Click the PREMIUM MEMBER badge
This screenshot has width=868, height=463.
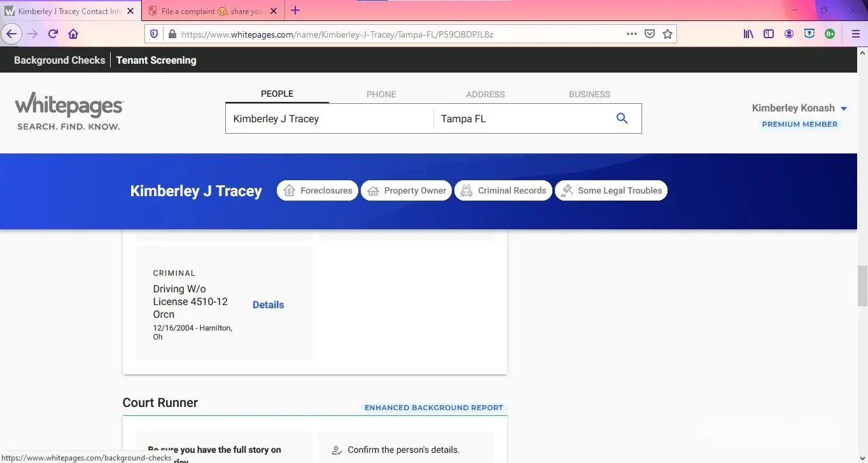[799, 124]
